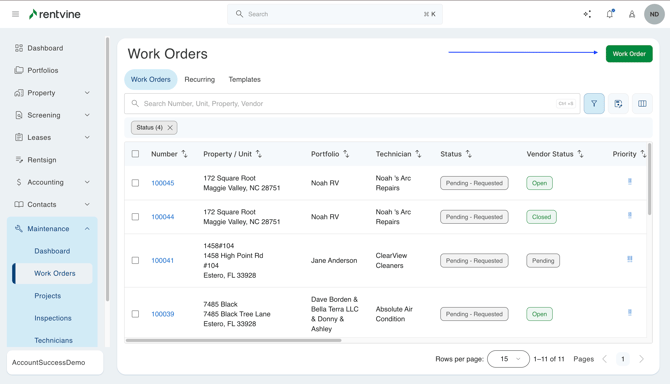Viewport: 670px width, 384px height.
Task: Toggle the filter funnel icon
Action: (594, 103)
